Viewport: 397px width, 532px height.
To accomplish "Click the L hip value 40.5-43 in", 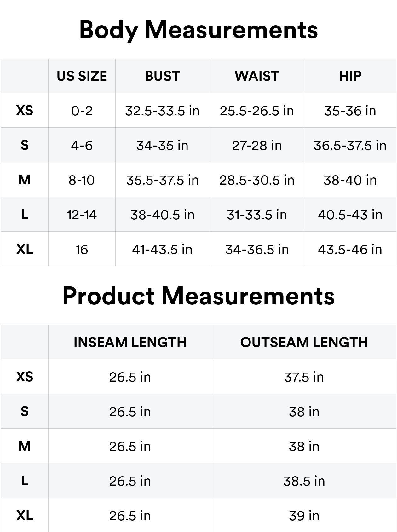I will [350, 215].
